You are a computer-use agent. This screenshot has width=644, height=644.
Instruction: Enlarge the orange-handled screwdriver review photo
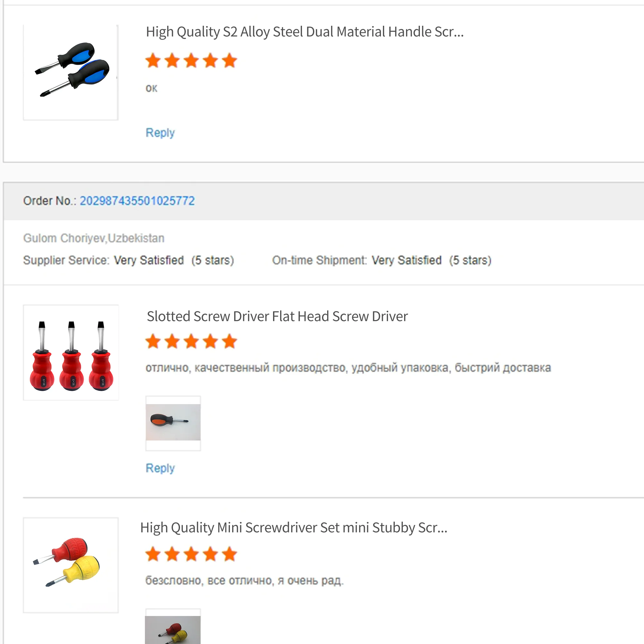(173, 423)
